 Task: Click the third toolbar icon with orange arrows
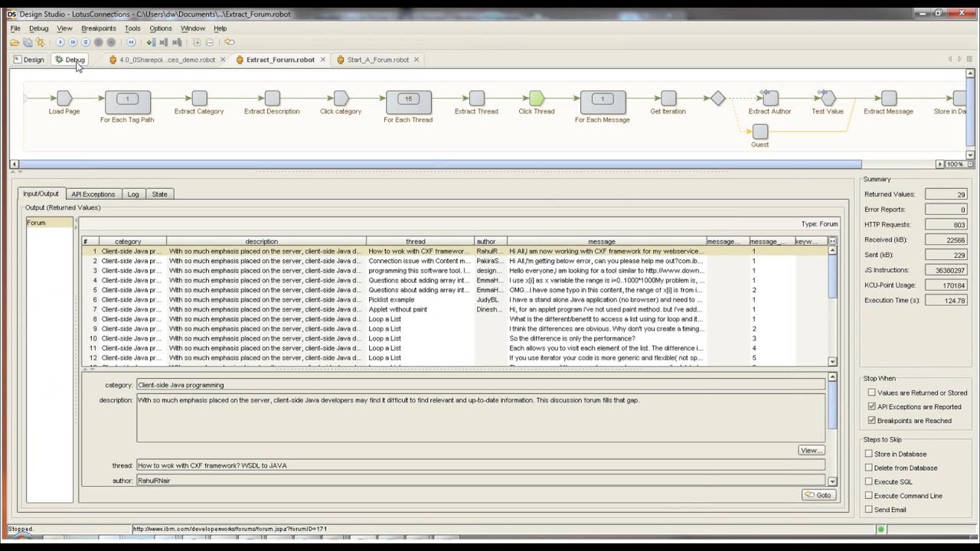(41, 42)
